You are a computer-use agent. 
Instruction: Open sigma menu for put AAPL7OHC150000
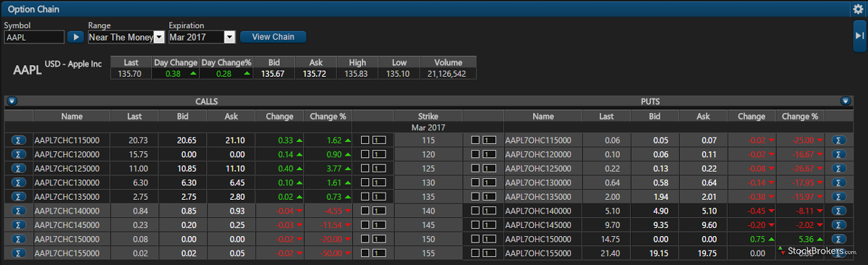[x=839, y=238]
